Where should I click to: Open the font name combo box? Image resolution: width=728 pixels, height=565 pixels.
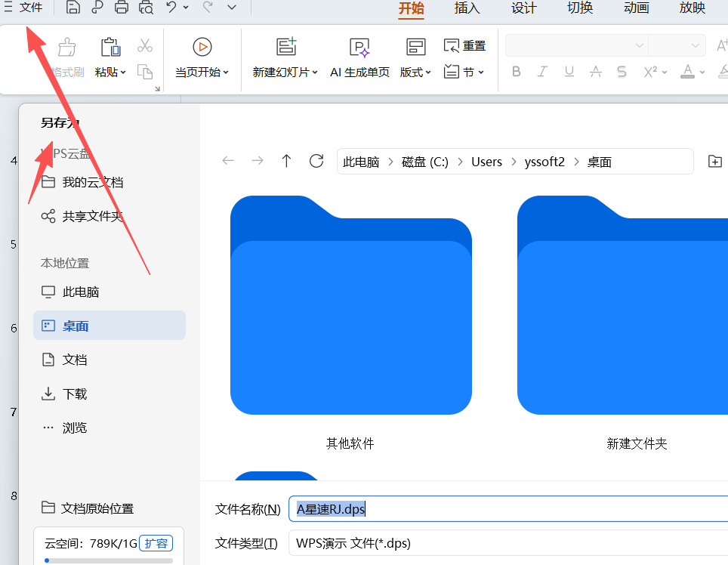point(577,45)
